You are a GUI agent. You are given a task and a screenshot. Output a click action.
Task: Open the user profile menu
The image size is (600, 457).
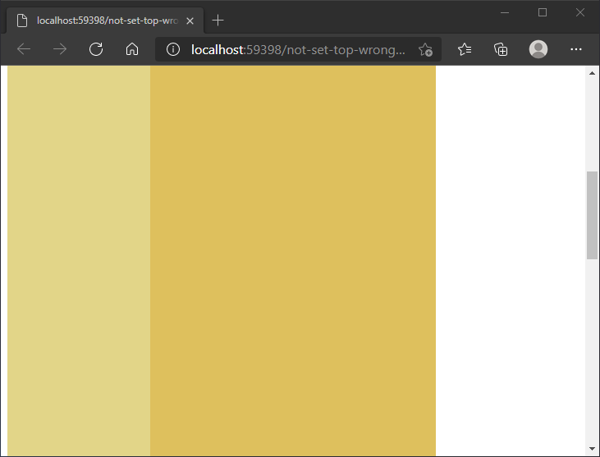pyautogui.click(x=538, y=49)
